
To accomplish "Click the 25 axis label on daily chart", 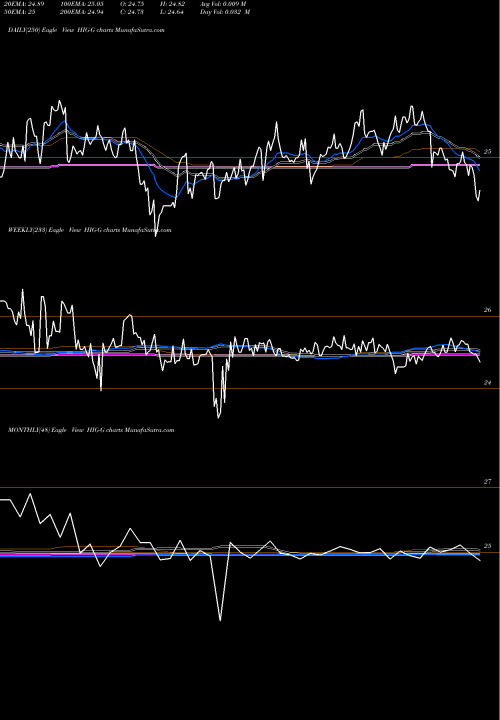I will click(488, 152).
